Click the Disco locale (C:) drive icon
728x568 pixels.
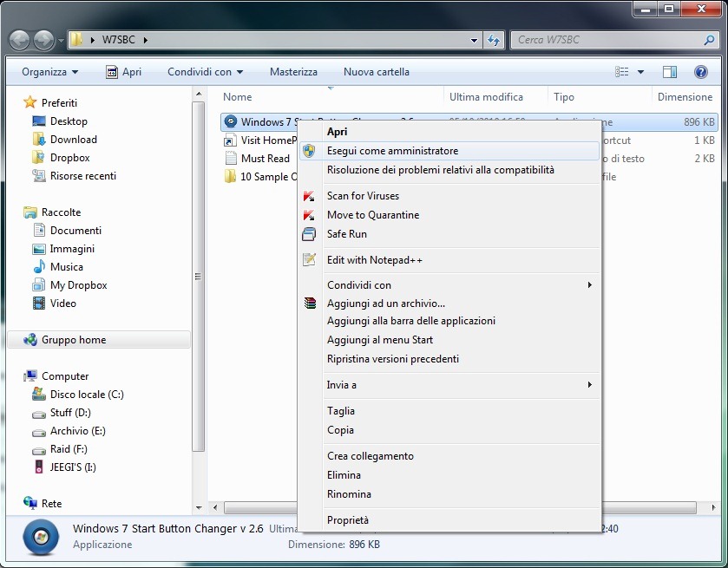point(39,395)
